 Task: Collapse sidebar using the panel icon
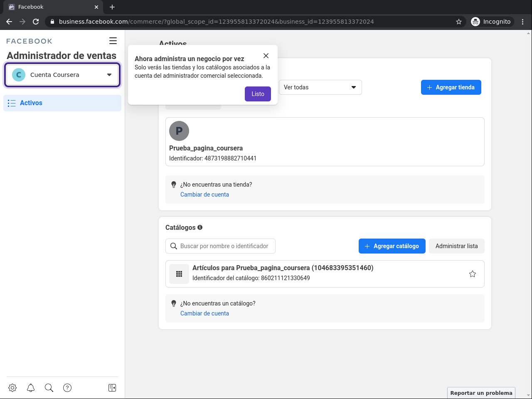click(x=112, y=388)
